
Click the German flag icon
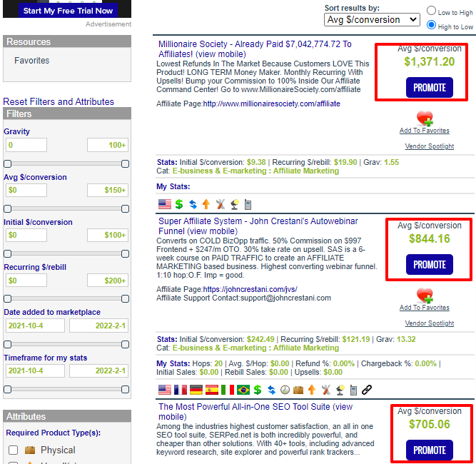point(196,390)
